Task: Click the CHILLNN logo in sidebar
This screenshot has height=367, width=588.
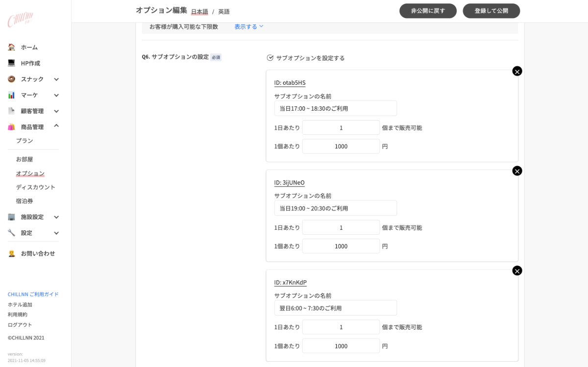Action: 20,20
